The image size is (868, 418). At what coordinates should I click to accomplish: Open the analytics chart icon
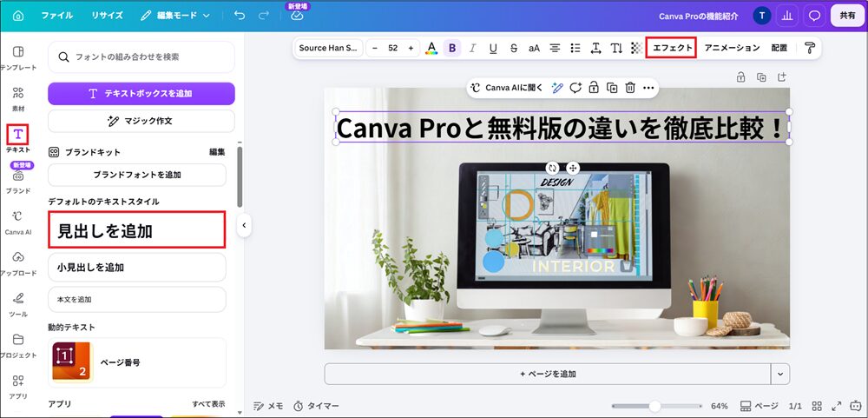[x=786, y=16]
